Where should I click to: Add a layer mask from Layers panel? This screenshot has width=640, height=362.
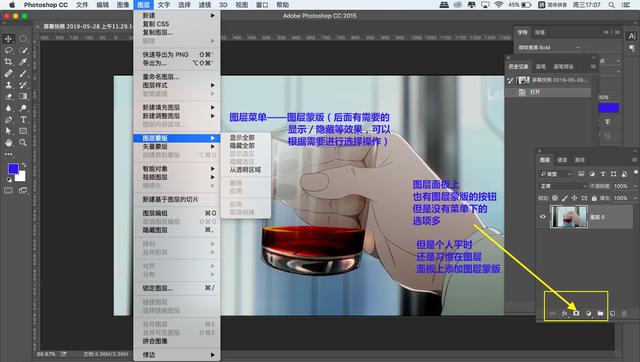click(x=576, y=313)
